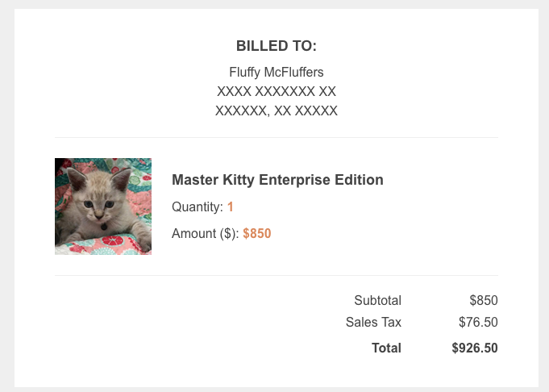Select the $76.50 sales tax value
The image size is (549, 392).
click(479, 322)
